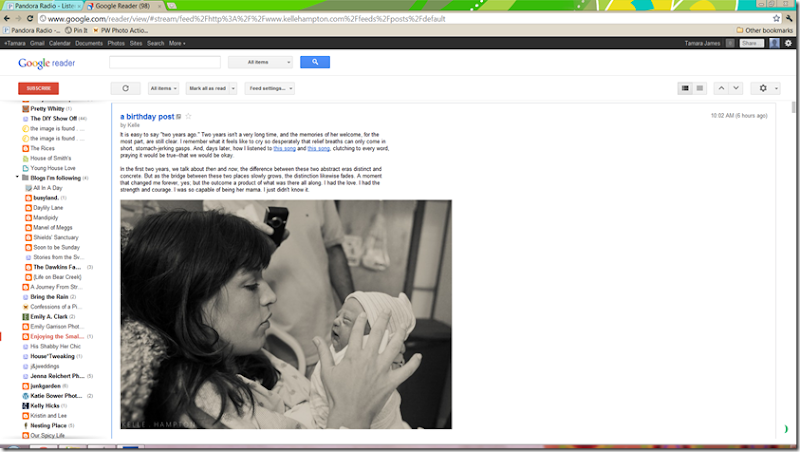Collapse 'Blogs I'm following' folder arrow
The width and height of the screenshot is (800, 452).
pyautogui.click(x=17, y=178)
